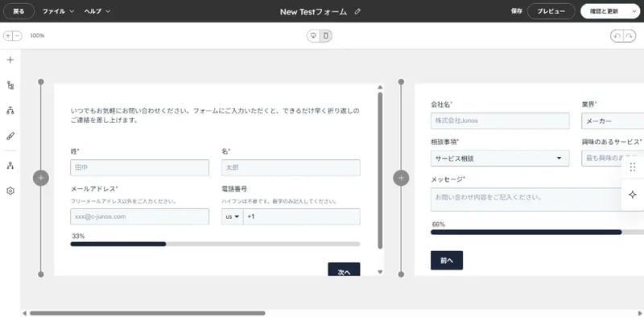Redo the last change
Viewport: 644px width, 317px height.
pyautogui.click(x=630, y=35)
